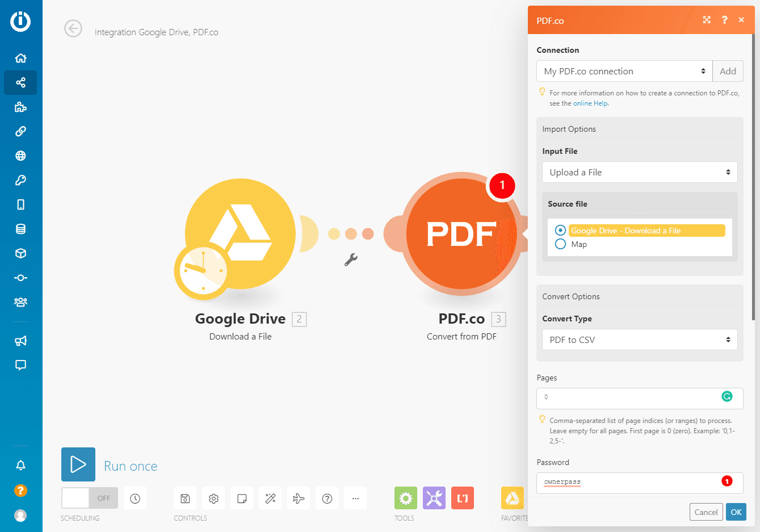
Task: Close the PDF.co settings panel
Action: coord(741,20)
